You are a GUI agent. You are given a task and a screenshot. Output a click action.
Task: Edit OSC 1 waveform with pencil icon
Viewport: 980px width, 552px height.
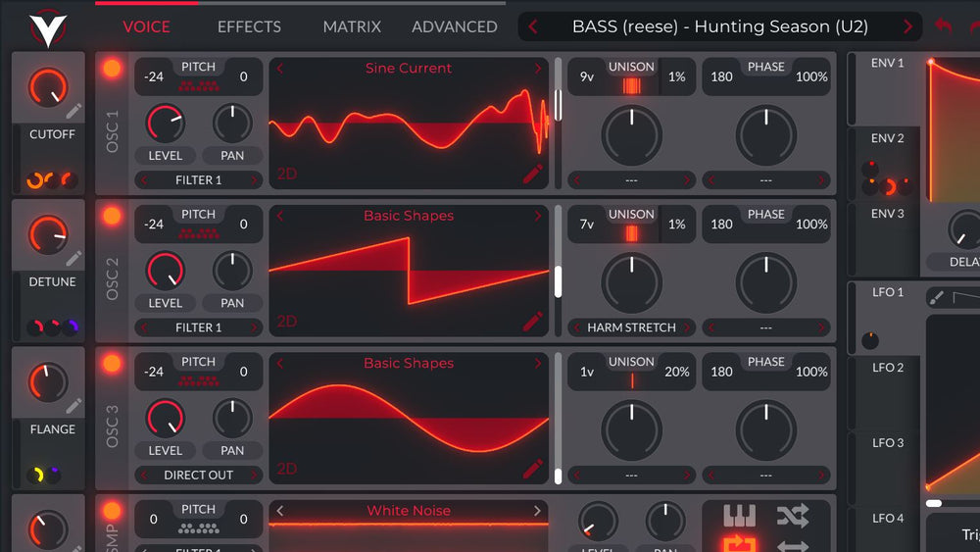pos(532,175)
